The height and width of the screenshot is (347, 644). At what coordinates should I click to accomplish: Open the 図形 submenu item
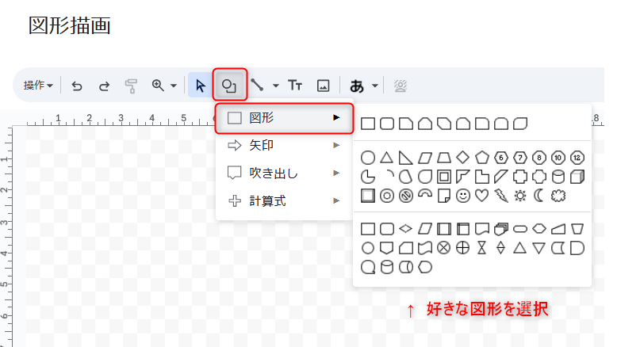284,118
